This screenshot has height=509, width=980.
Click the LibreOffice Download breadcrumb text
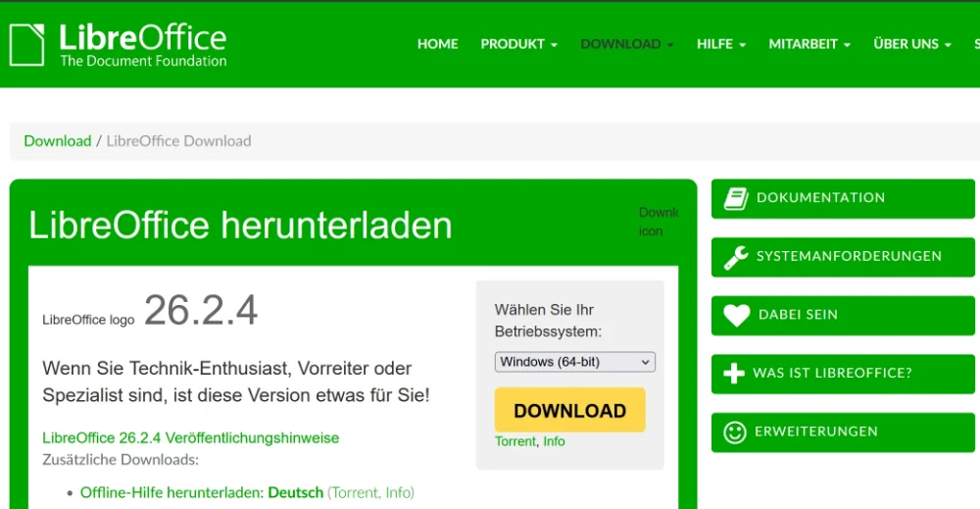click(x=178, y=141)
